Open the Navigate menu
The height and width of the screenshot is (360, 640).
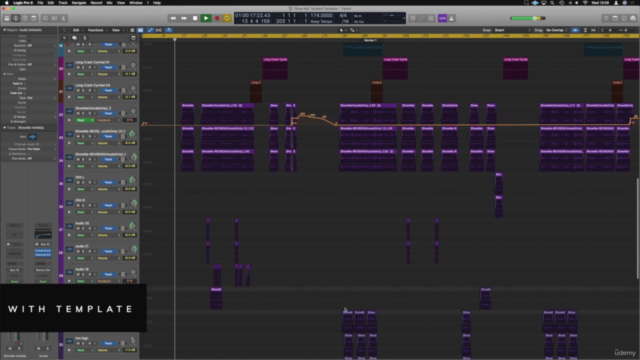79,3
